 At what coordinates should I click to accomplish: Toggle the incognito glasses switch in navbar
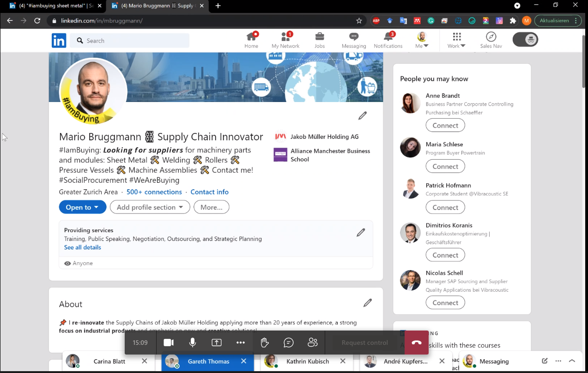coord(526,40)
